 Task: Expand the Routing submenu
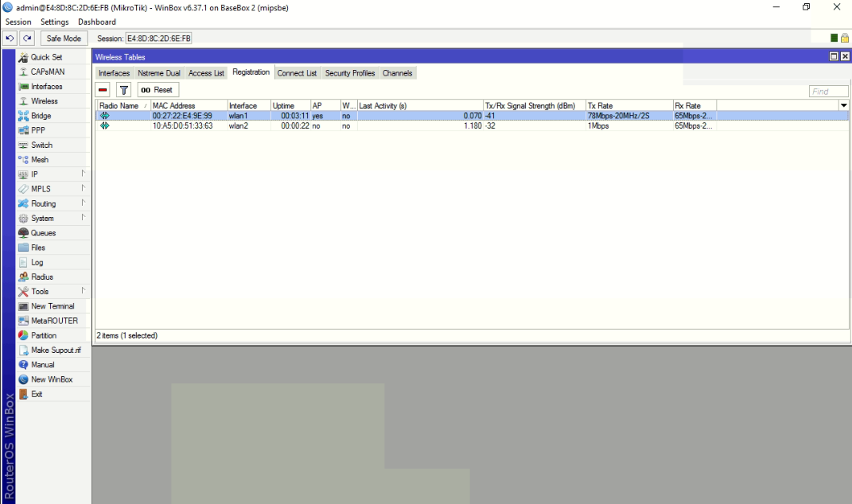(x=53, y=204)
